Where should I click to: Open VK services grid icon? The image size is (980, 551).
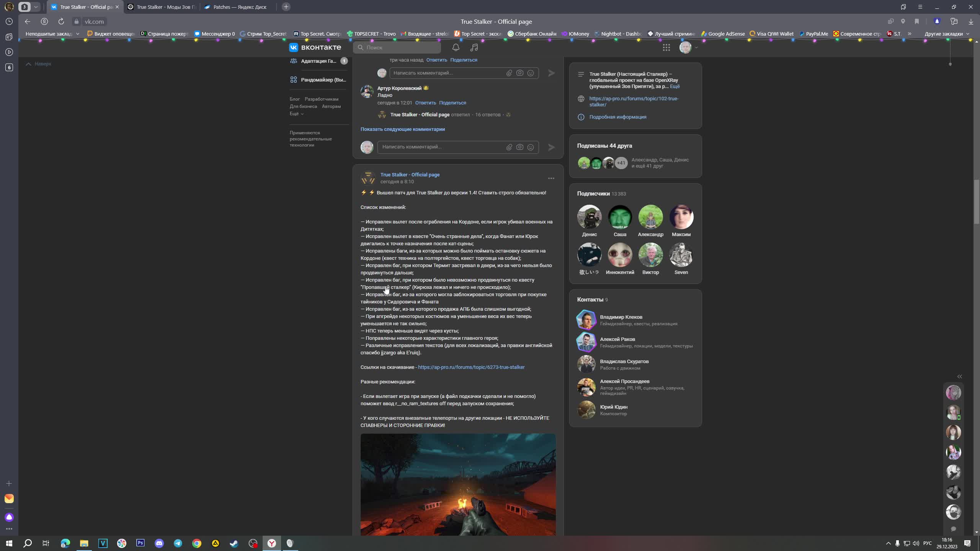666,47
